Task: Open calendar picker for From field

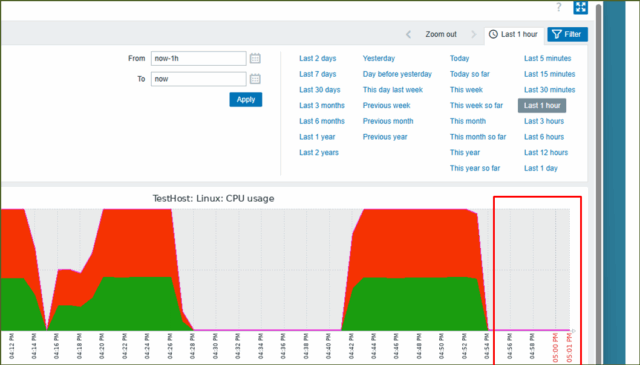Action: pyautogui.click(x=255, y=58)
